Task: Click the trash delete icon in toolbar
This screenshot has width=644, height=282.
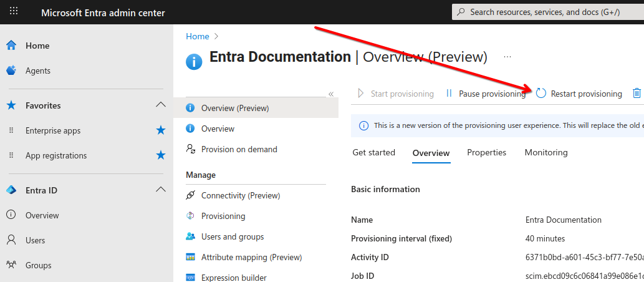Action: (x=636, y=94)
